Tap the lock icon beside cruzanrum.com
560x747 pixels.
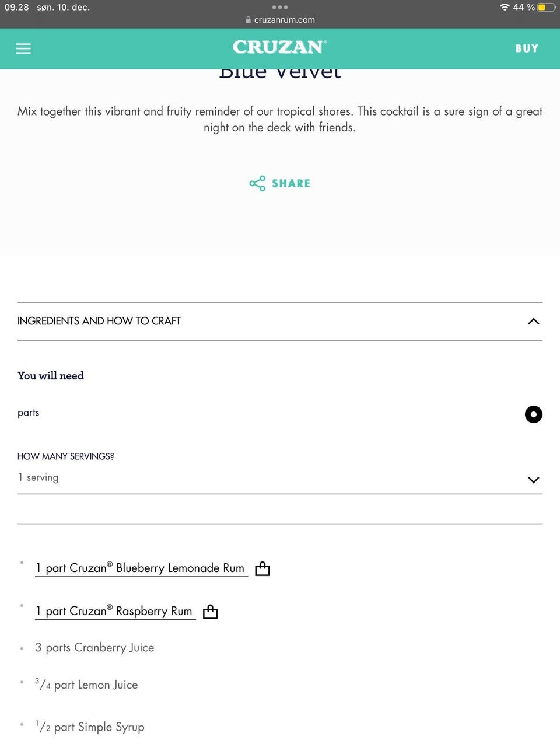coord(249,20)
